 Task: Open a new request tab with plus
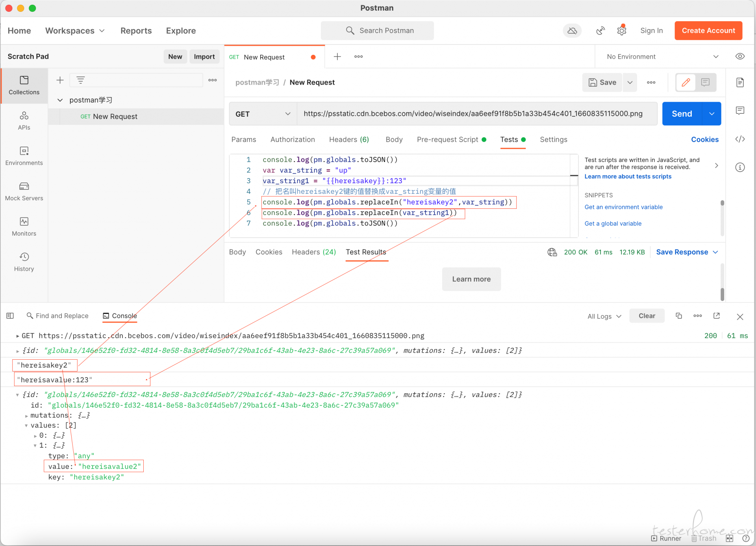(337, 57)
